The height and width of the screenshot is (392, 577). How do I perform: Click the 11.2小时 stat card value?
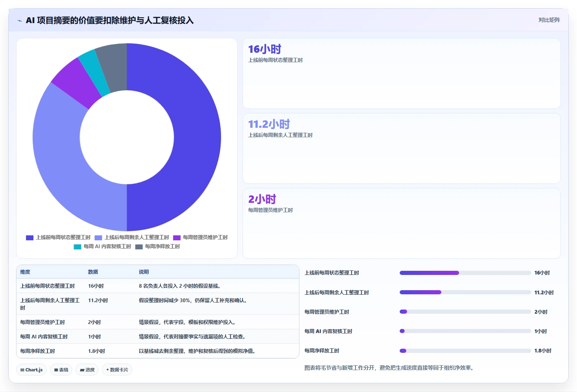coord(269,124)
